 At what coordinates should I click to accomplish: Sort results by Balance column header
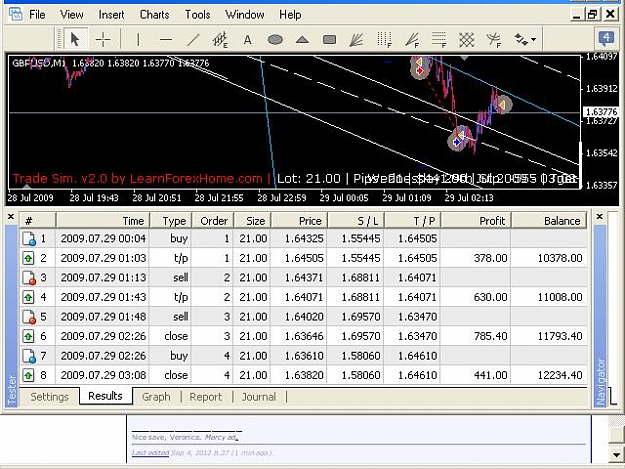[x=549, y=221]
